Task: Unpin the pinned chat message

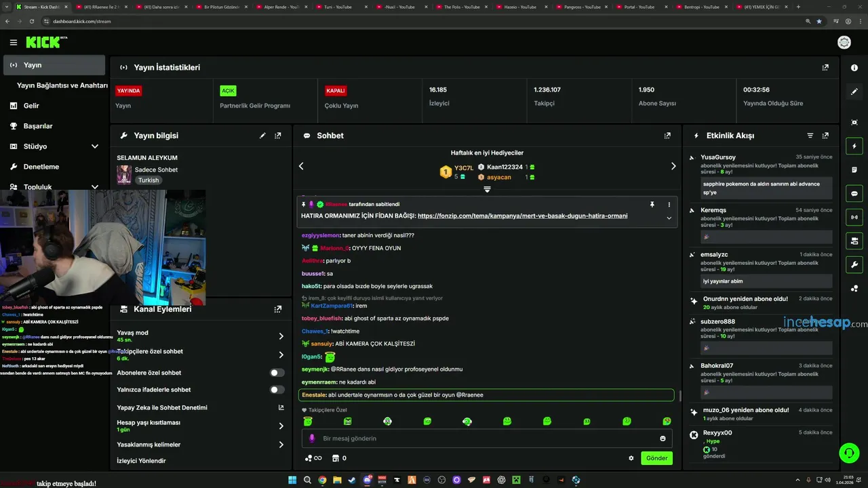Action: (x=652, y=204)
